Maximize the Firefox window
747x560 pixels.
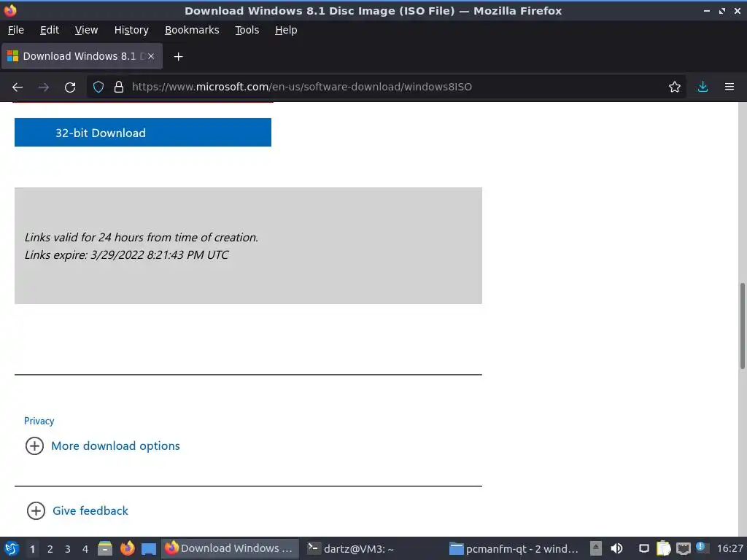[722, 10]
